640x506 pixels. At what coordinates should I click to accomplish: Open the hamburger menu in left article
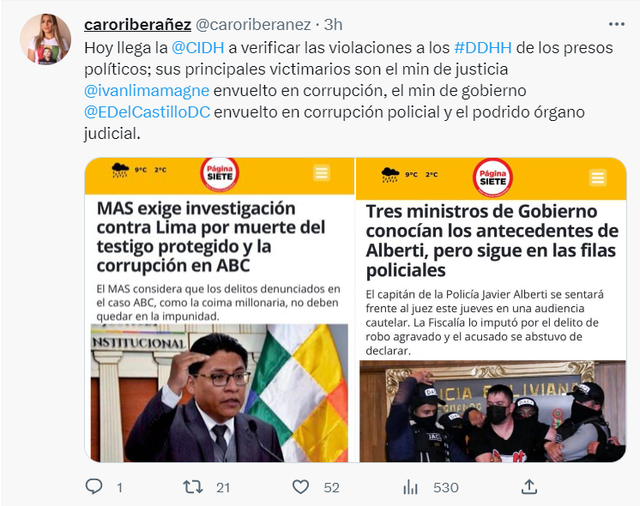click(x=321, y=173)
